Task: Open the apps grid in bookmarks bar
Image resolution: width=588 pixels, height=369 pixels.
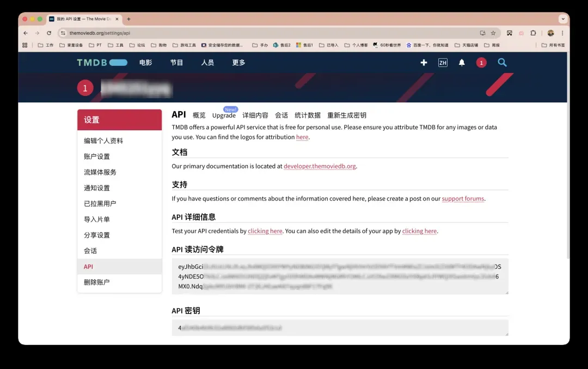Action: 24,45
